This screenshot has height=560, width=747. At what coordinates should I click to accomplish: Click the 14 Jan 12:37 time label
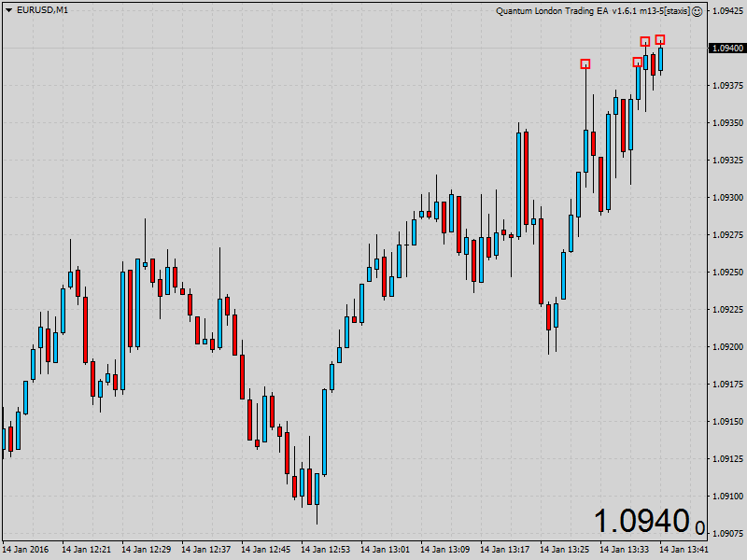205,550
